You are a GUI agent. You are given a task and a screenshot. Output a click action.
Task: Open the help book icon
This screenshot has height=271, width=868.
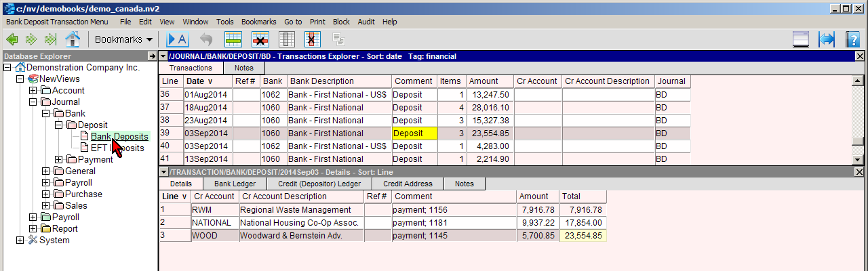853,39
